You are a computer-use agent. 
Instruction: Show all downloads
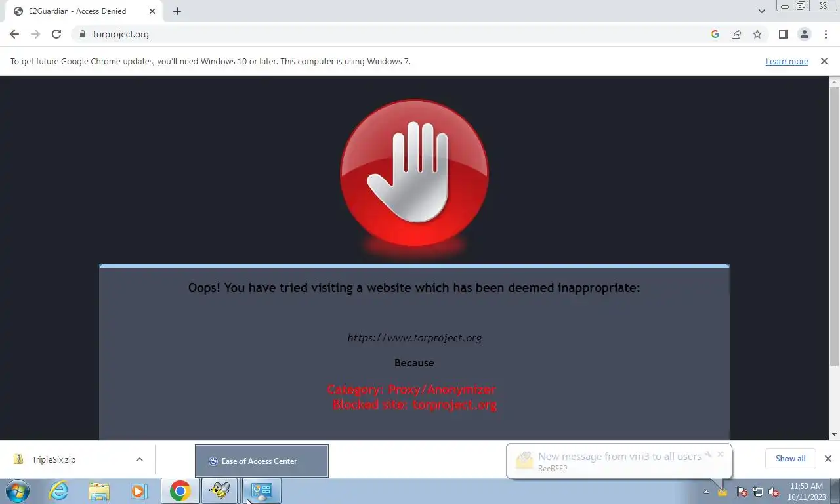[790, 459]
